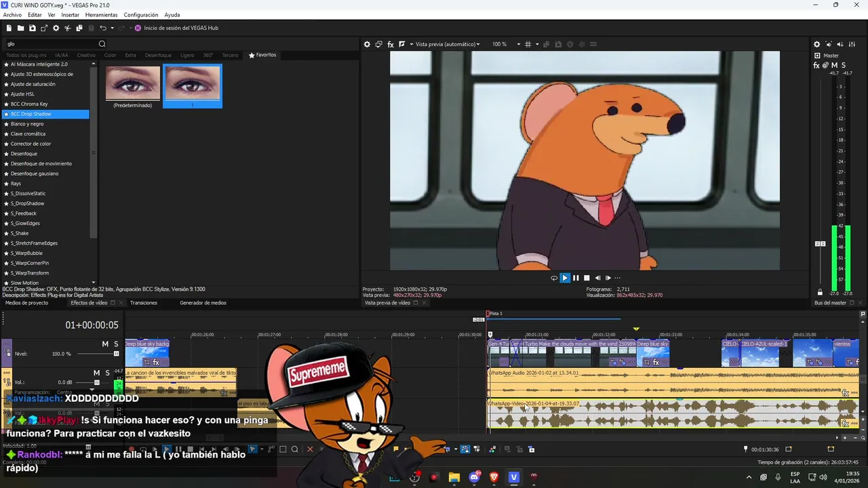Click Play in the preview transport
The height and width of the screenshot is (488, 868).
(565, 278)
